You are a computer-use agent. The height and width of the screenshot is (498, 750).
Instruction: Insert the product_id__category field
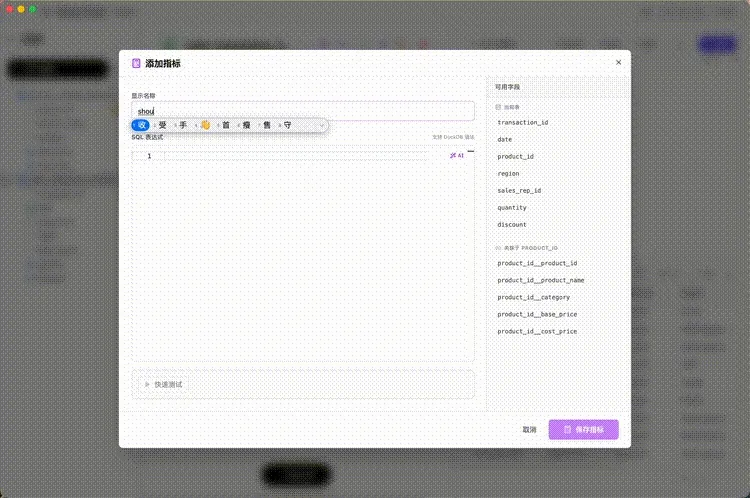pos(533,297)
